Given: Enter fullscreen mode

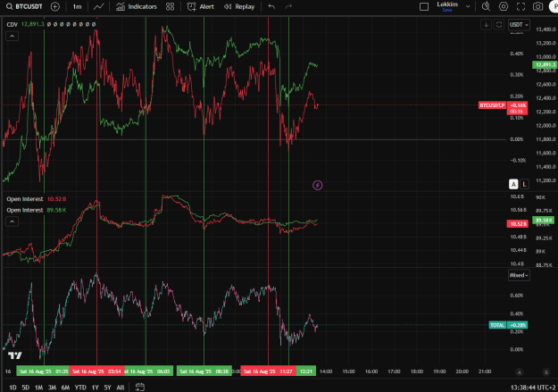Looking at the screenshot, I should tap(521, 6).
